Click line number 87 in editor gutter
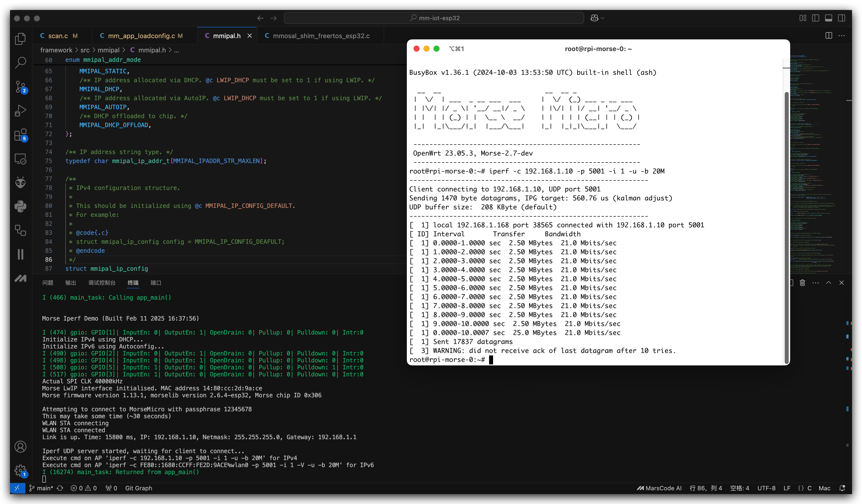Image resolution: width=862 pixels, height=504 pixels. [x=49, y=269]
